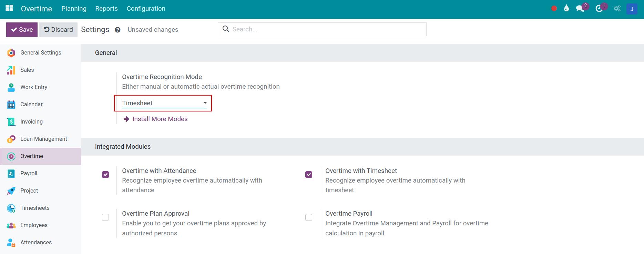This screenshot has width=644, height=254.
Task: Click the gears debug tools icon
Action: click(x=617, y=9)
